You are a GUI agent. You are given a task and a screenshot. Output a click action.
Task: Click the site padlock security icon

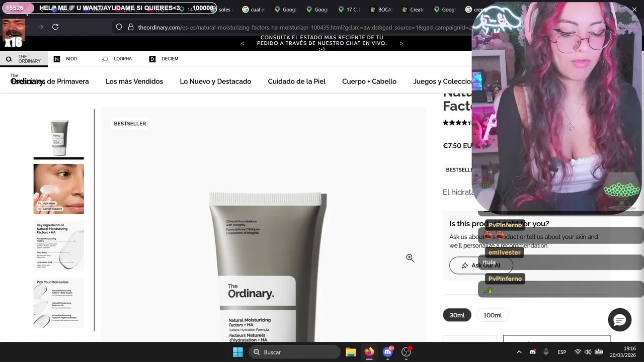[130, 27]
